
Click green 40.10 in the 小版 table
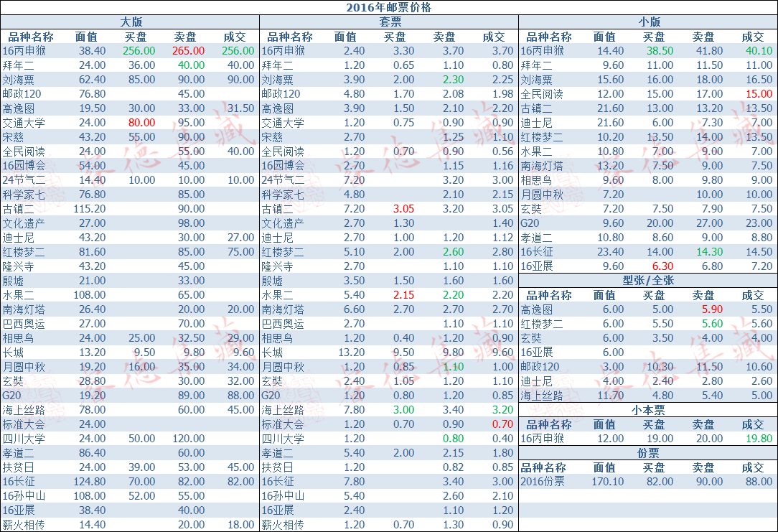[x=759, y=51]
